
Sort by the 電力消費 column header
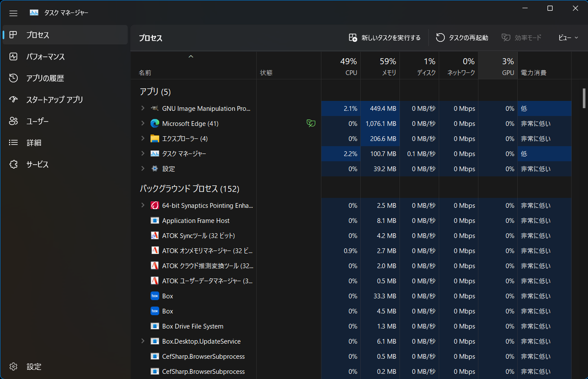[x=544, y=66]
